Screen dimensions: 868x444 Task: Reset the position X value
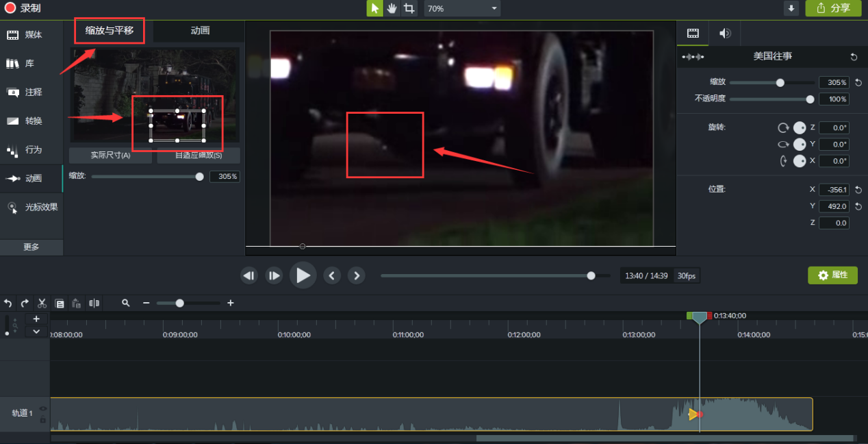pos(858,190)
